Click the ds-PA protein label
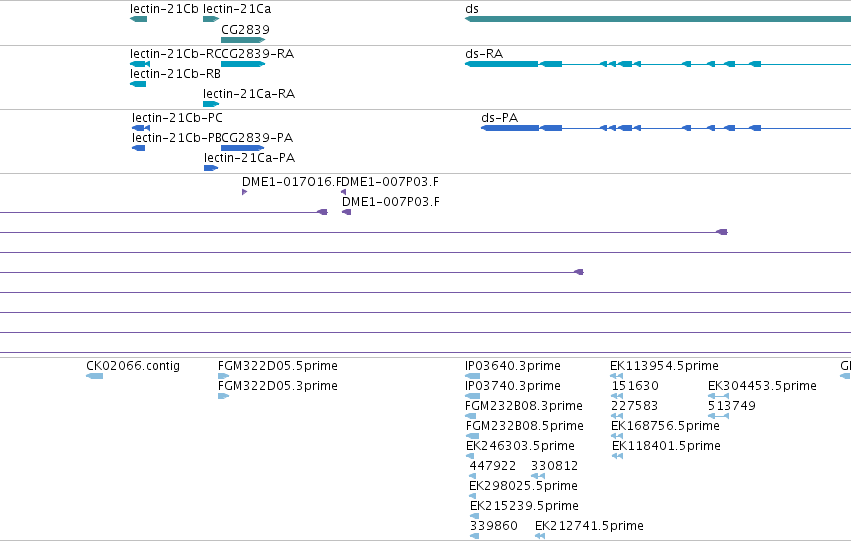851x541 pixels. (499, 118)
